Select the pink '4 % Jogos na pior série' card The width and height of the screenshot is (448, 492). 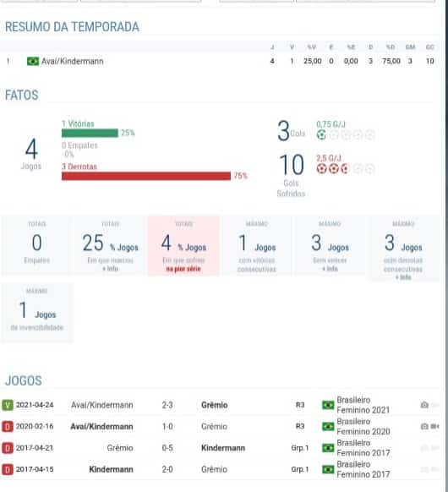(183, 245)
